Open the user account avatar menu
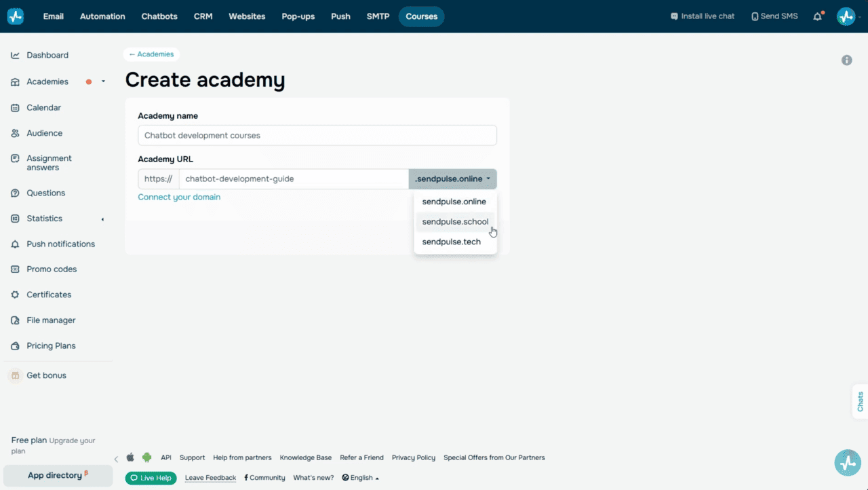Viewport: 868px width, 490px height. coord(846,16)
